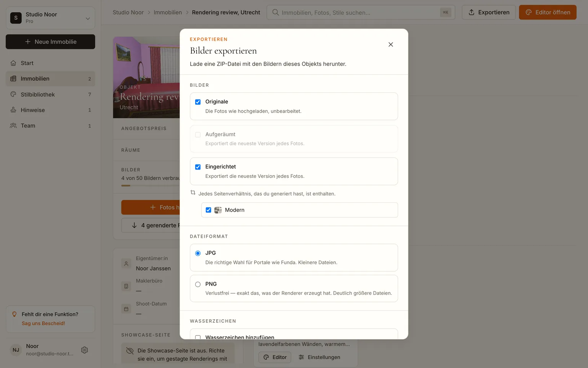Enable Wasserzeichen hinzufügen checkbox
This screenshot has width=588, height=368.
(198, 337)
